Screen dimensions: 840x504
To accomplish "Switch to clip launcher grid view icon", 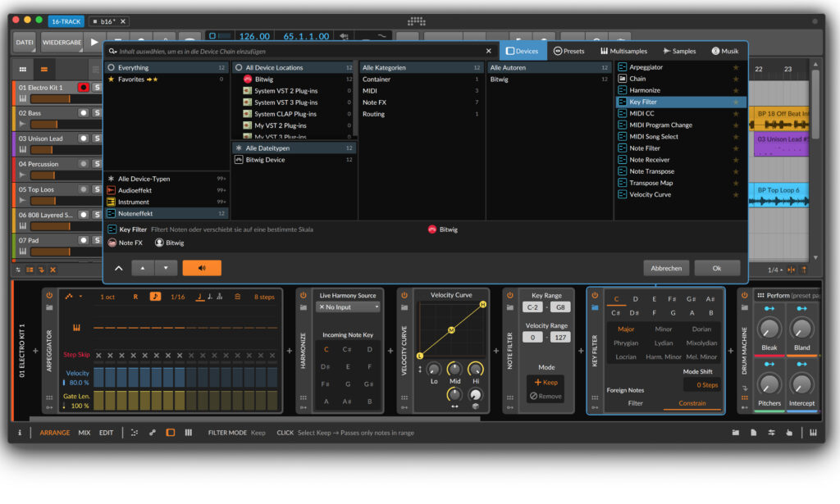I will click(x=22, y=70).
